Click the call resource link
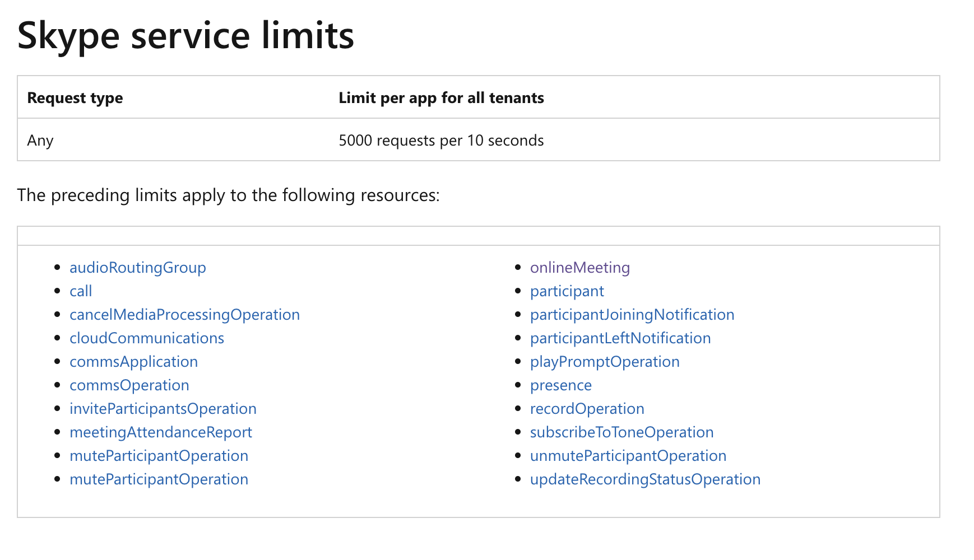This screenshot has height=560, width=974. (81, 291)
